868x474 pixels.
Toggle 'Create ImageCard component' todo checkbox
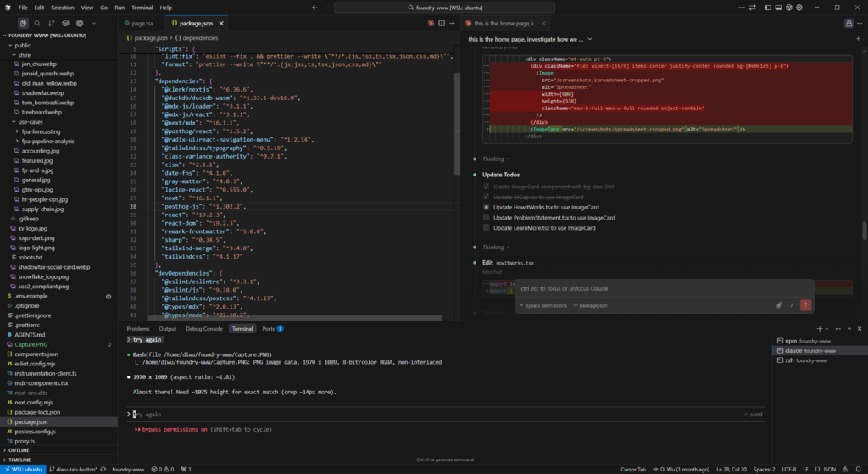[486, 187]
